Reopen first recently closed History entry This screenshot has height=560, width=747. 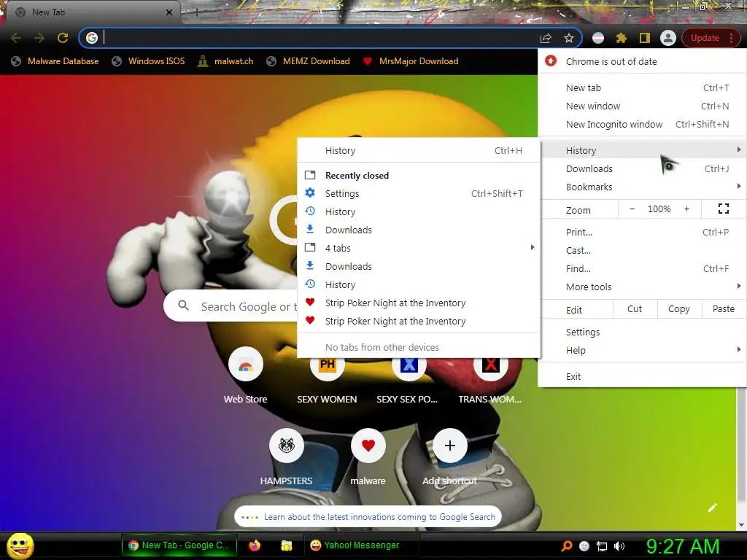pos(419,212)
